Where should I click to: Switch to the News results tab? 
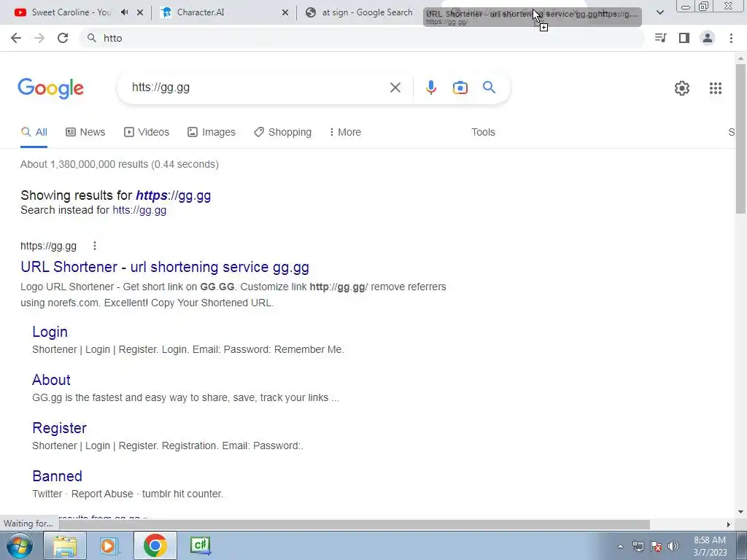pos(85,133)
